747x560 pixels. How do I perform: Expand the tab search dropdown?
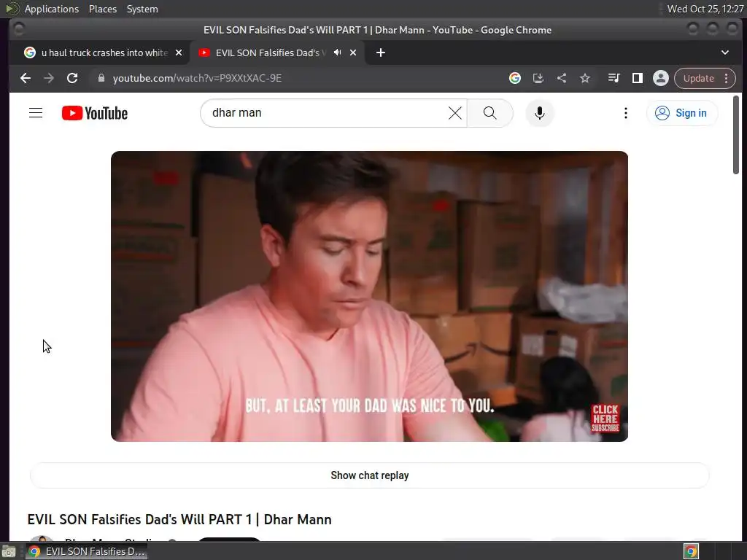(x=724, y=52)
